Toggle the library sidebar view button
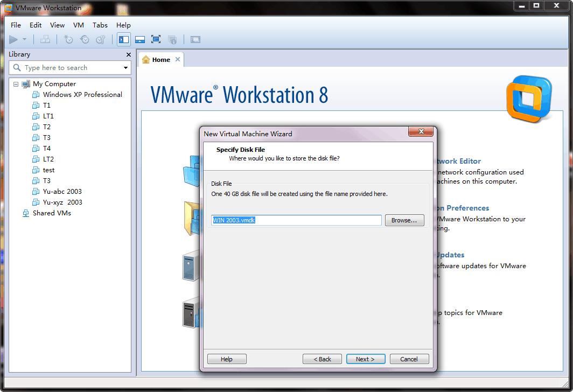 pos(123,39)
